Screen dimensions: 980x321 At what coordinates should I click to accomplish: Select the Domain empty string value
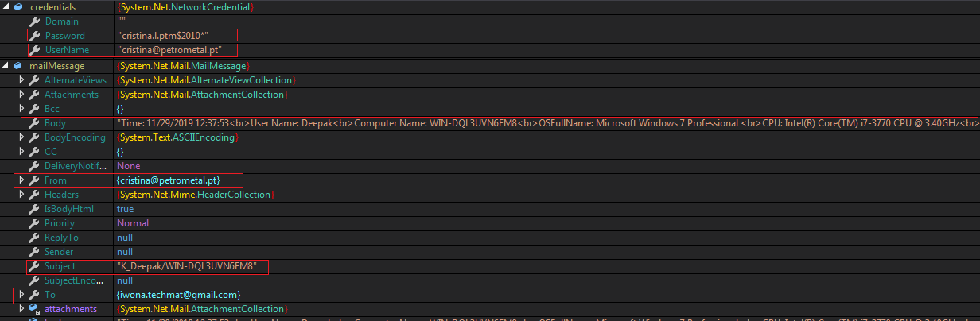(122, 21)
